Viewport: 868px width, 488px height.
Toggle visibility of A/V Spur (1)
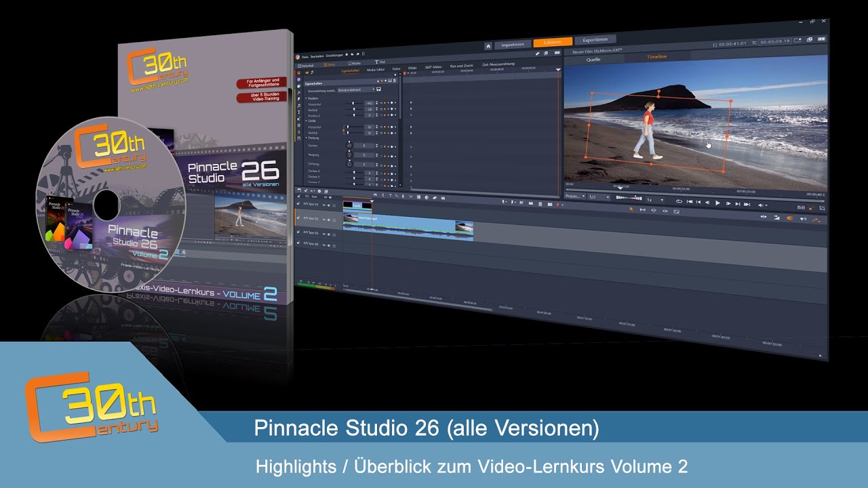coord(324,205)
